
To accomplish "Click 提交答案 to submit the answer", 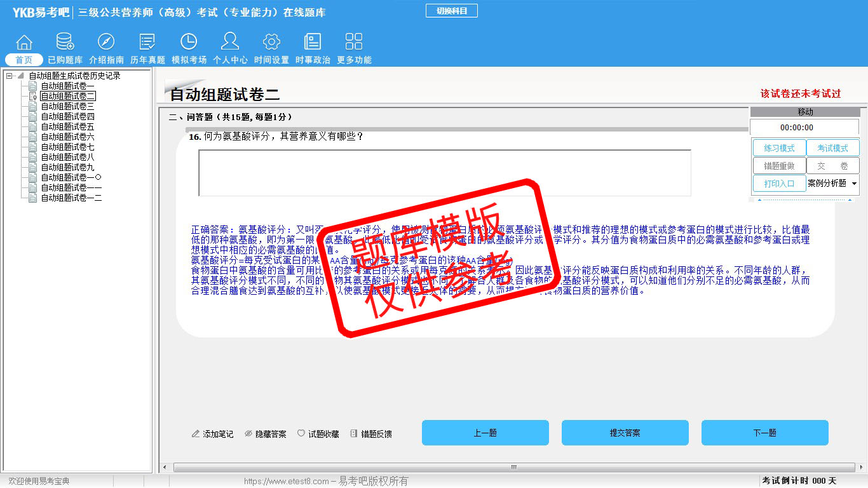I will pos(625,433).
